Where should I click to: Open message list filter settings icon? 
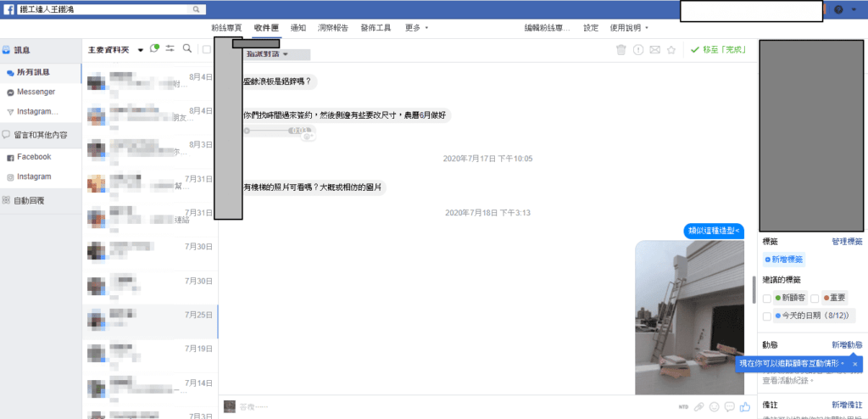tap(170, 48)
